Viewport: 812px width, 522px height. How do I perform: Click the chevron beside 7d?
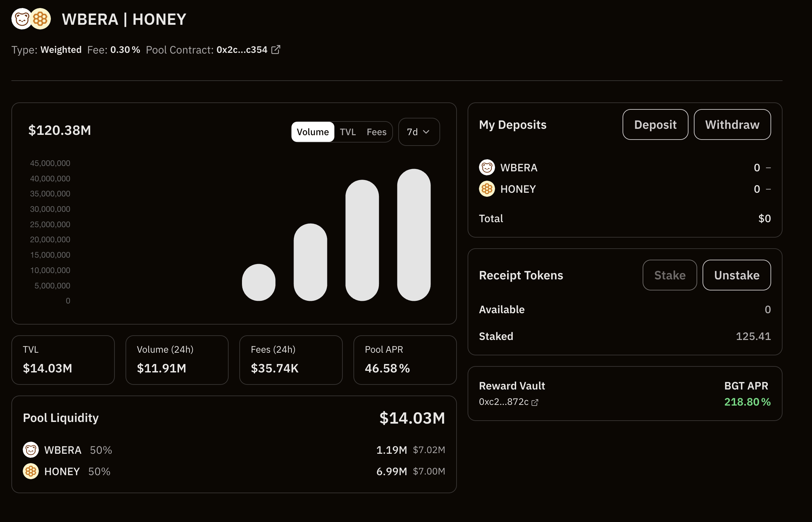[x=426, y=132]
